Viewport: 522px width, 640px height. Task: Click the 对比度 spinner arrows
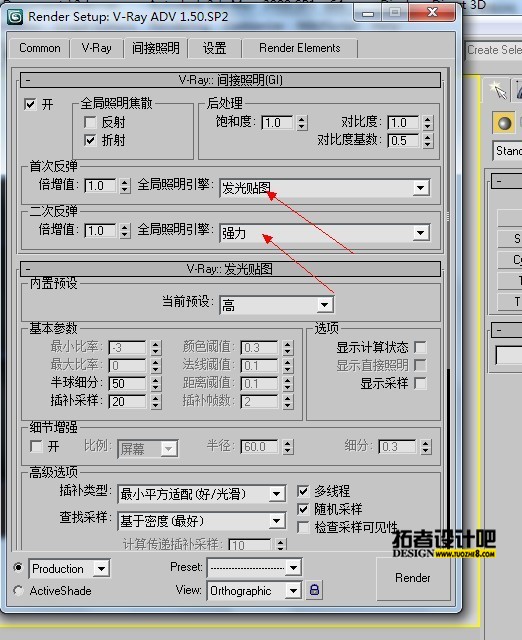427,122
